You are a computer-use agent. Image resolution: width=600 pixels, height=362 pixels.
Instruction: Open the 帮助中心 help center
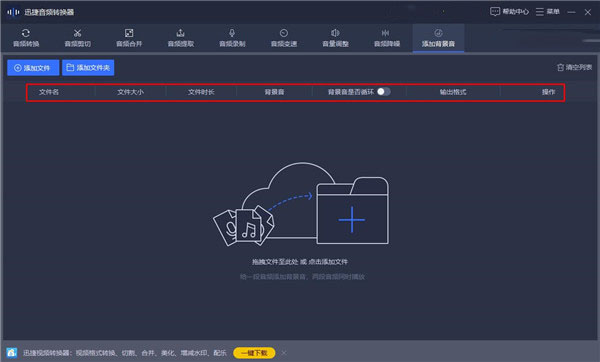pyautogui.click(x=509, y=12)
